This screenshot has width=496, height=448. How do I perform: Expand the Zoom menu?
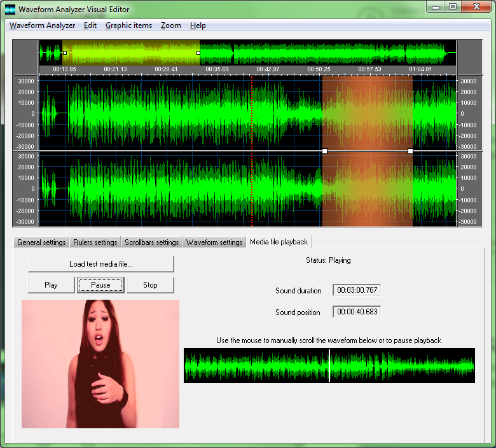tap(170, 25)
